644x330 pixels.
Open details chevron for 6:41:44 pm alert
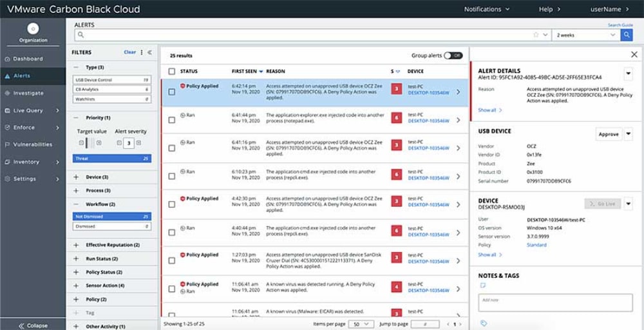pos(459,120)
